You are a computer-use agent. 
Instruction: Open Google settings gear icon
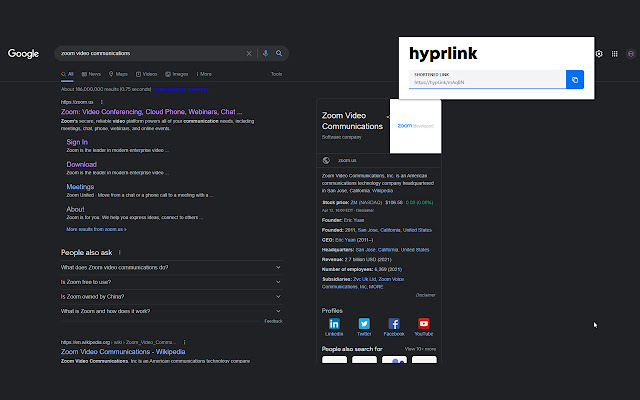tap(599, 53)
